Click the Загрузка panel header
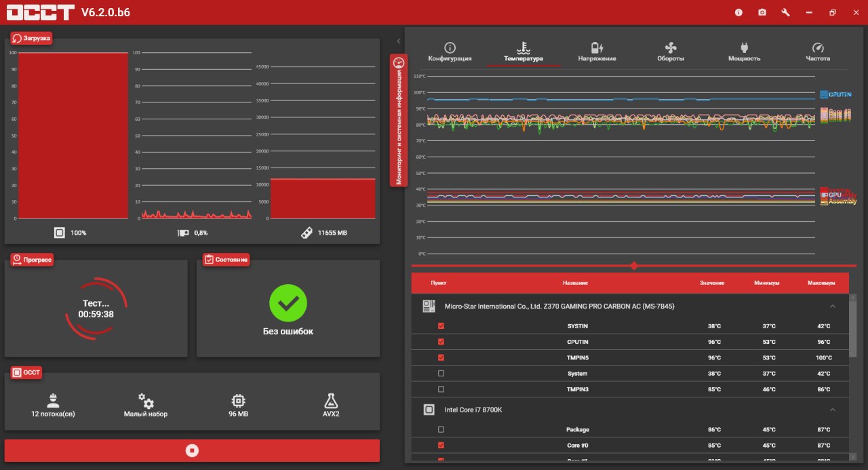This screenshot has height=470, width=868. pyautogui.click(x=32, y=38)
